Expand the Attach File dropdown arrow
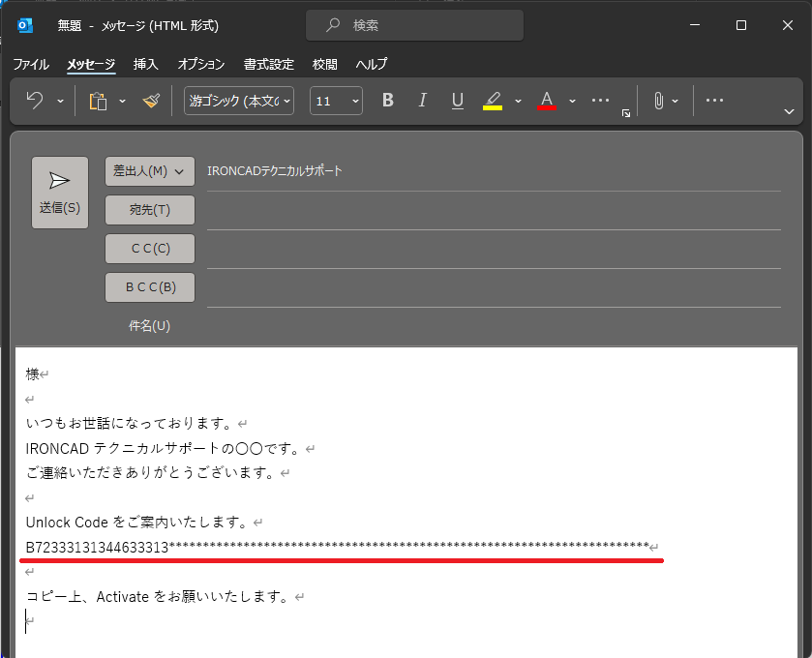812x658 pixels. pyautogui.click(x=675, y=101)
